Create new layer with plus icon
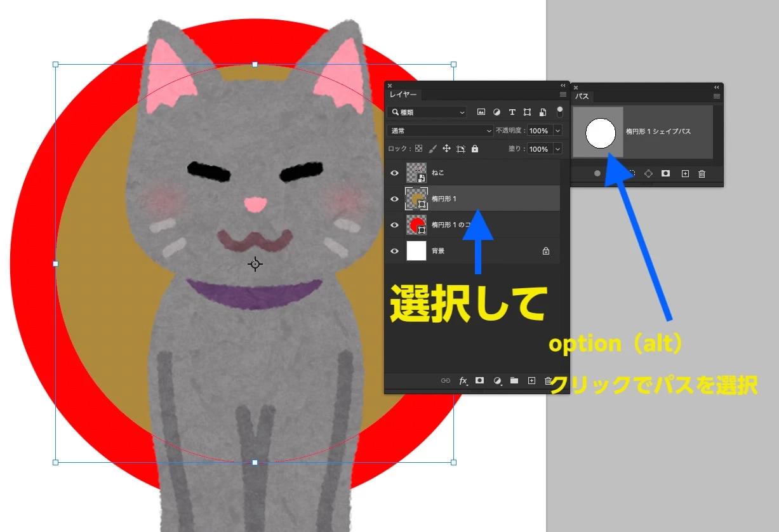 pyautogui.click(x=531, y=381)
